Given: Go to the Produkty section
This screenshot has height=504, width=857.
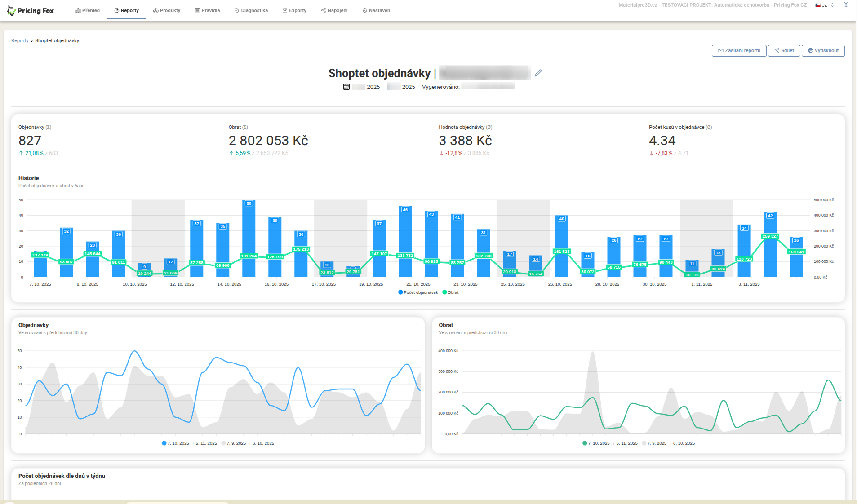Looking at the screenshot, I should 167,10.
